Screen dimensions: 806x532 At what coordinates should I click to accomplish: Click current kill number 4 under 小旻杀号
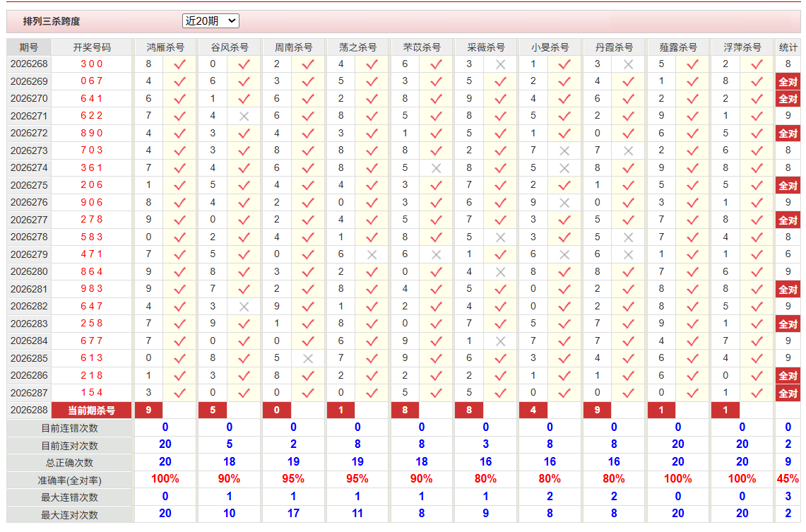pyautogui.click(x=533, y=410)
